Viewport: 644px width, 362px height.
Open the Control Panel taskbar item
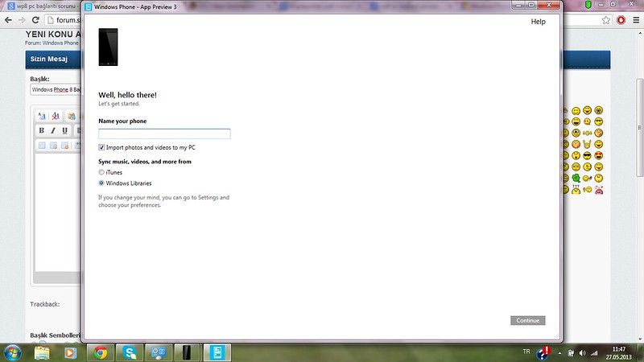pos(159,353)
